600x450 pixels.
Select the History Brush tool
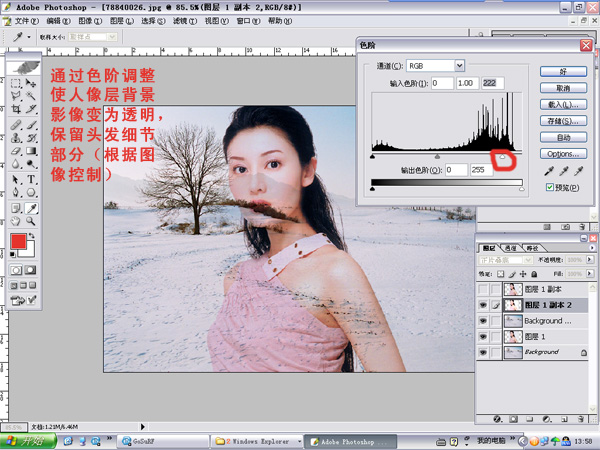tap(31, 138)
